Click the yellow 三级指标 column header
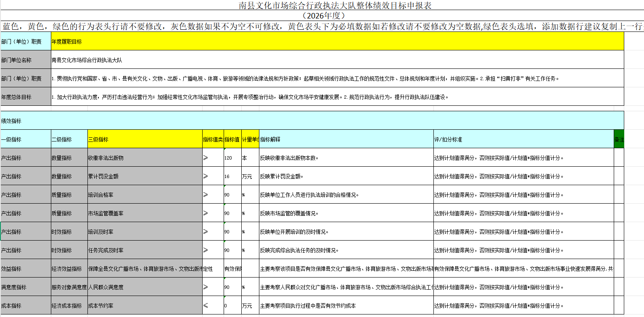This screenshot has width=644, height=317. [145, 139]
